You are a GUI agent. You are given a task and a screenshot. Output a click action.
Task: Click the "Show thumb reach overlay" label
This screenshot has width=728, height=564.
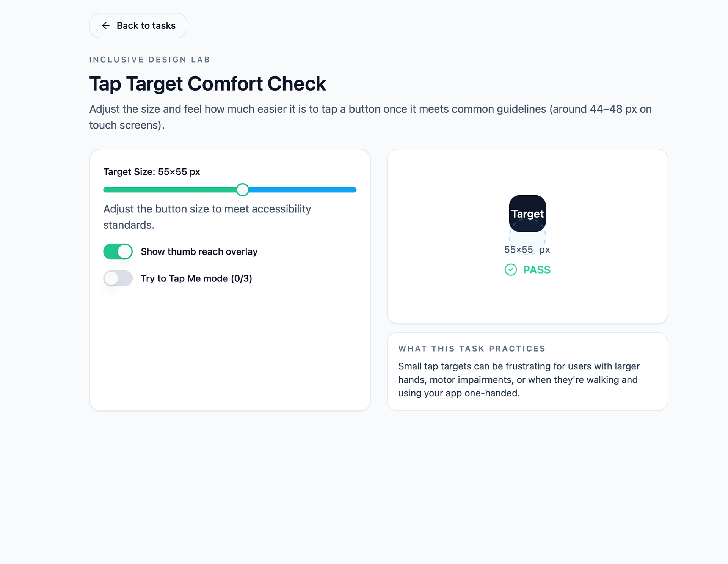click(199, 251)
